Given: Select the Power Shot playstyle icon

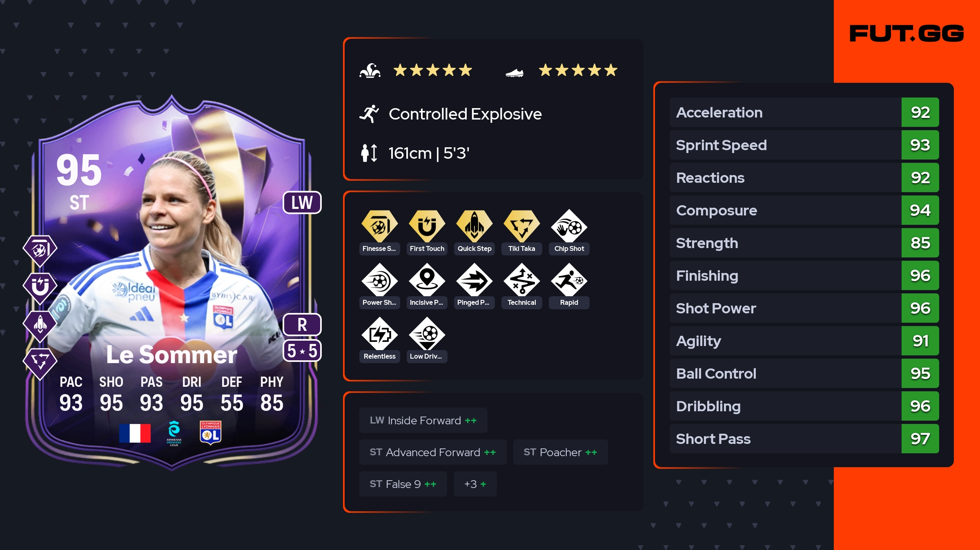Looking at the screenshot, I should 379,280.
